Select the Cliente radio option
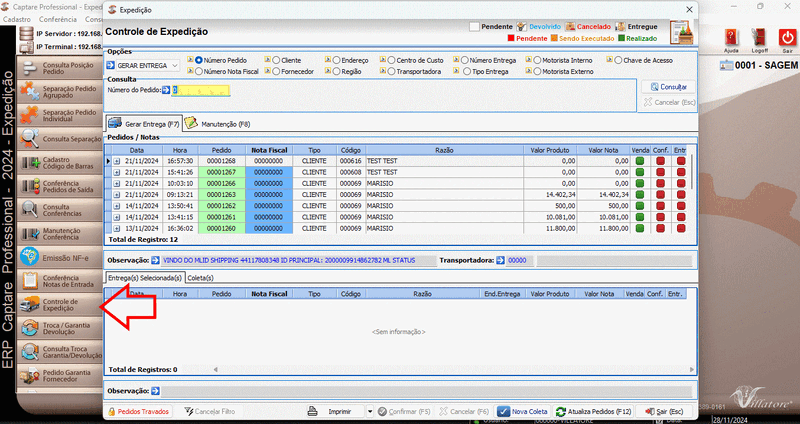Screen dimensions: 800x424 click(x=277, y=60)
